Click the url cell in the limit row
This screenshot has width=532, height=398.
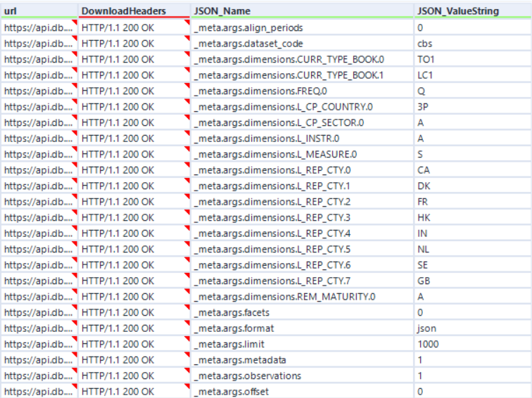tap(39, 344)
